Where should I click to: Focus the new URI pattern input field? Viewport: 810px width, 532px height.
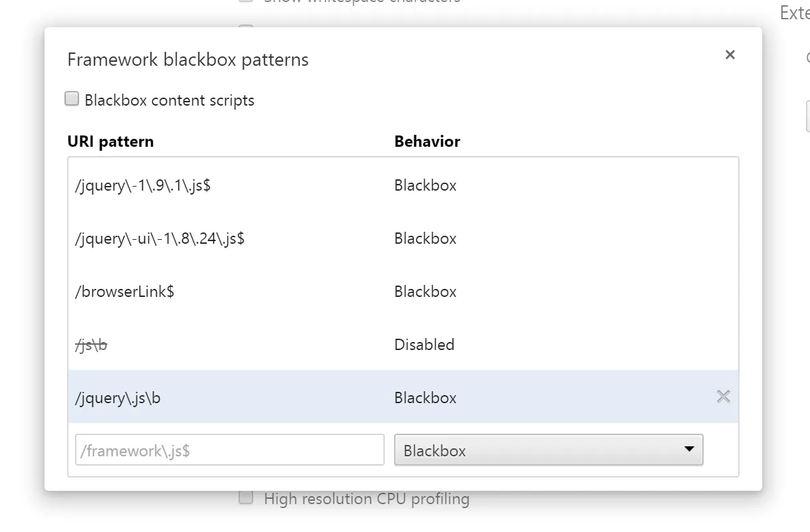[229, 450]
